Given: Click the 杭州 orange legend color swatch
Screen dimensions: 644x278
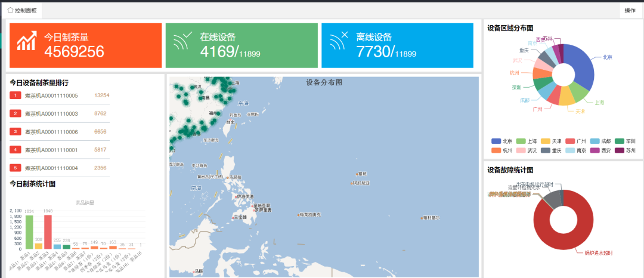Looking at the screenshot, I should pos(496,150).
